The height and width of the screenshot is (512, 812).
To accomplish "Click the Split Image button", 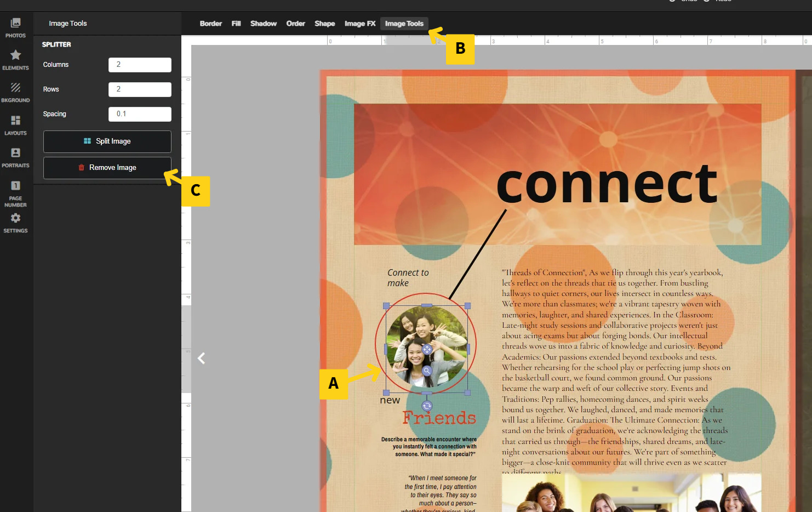I will (x=107, y=141).
